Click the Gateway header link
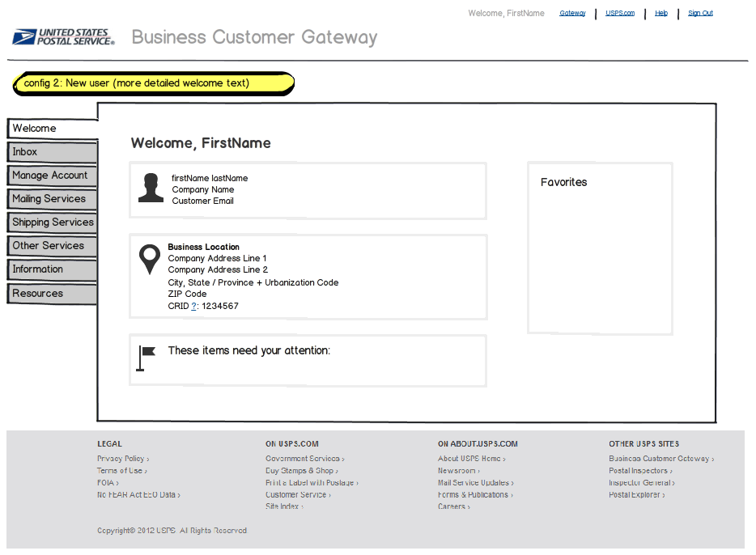 pyautogui.click(x=572, y=13)
